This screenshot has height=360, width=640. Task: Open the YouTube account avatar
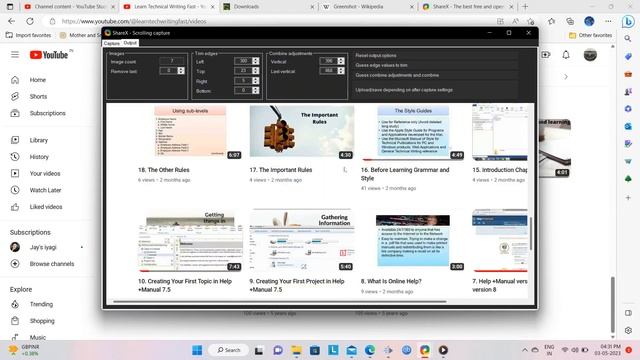point(590,54)
